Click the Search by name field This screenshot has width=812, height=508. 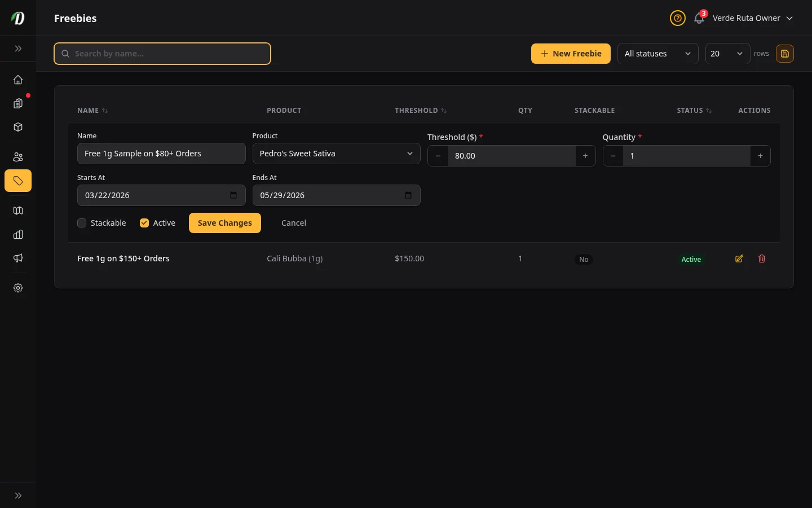(162, 54)
